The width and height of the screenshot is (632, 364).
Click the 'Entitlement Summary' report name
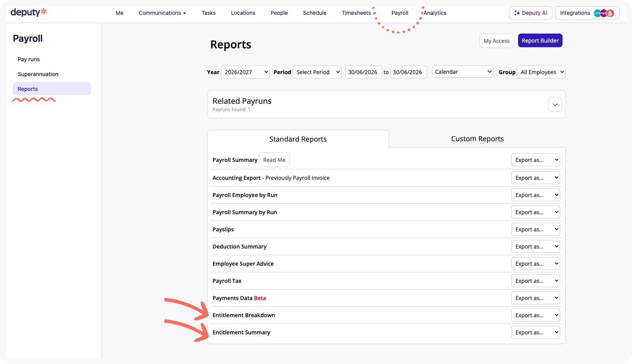(241, 332)
